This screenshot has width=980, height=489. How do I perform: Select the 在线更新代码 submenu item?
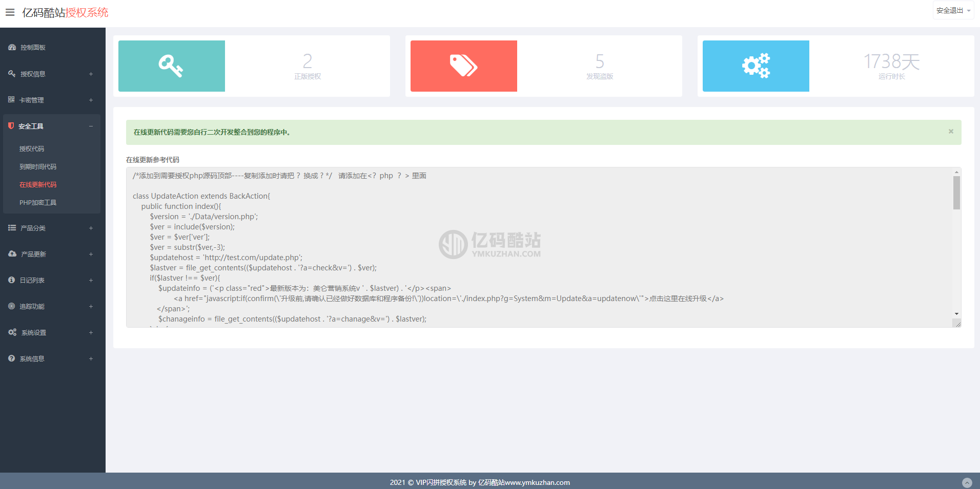point(38,184)
